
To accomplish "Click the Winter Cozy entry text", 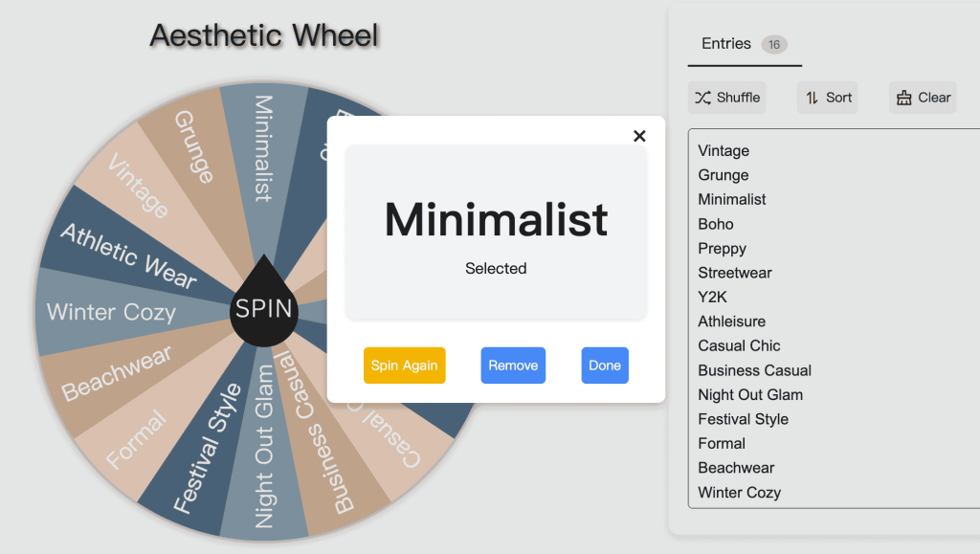I will [739, 493].
